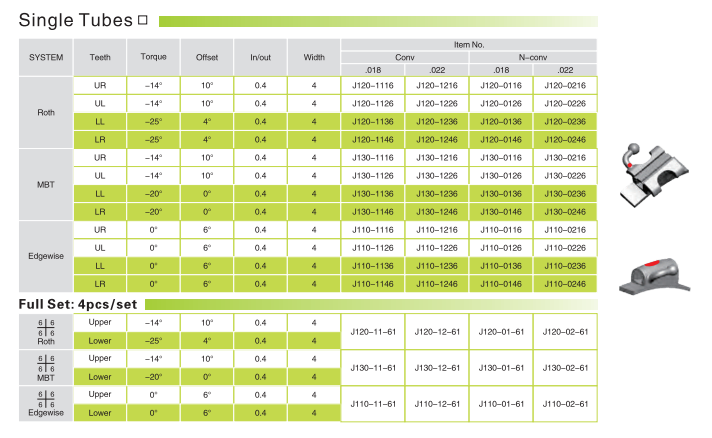
Task: Select the MBT 6|6 quadrant diagram icon
Action: (x=46, y=364)
